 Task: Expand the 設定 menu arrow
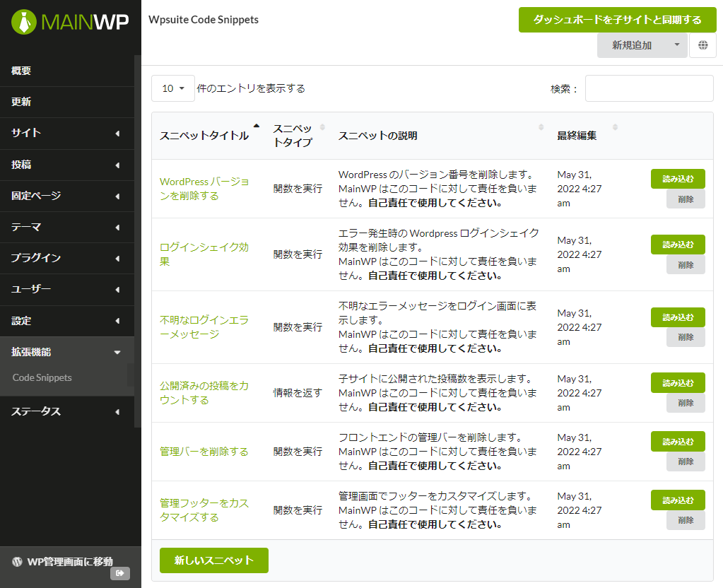(x=117, y=321)
